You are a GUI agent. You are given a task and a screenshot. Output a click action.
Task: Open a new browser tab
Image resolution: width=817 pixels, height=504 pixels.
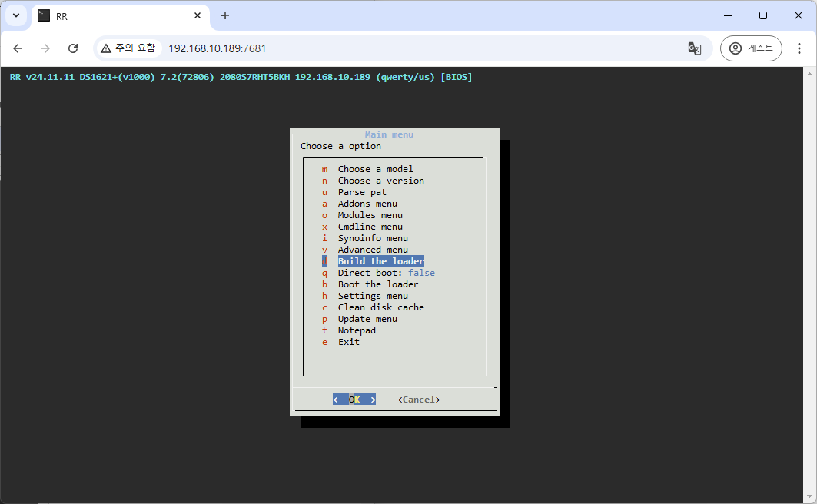(225, 15)
